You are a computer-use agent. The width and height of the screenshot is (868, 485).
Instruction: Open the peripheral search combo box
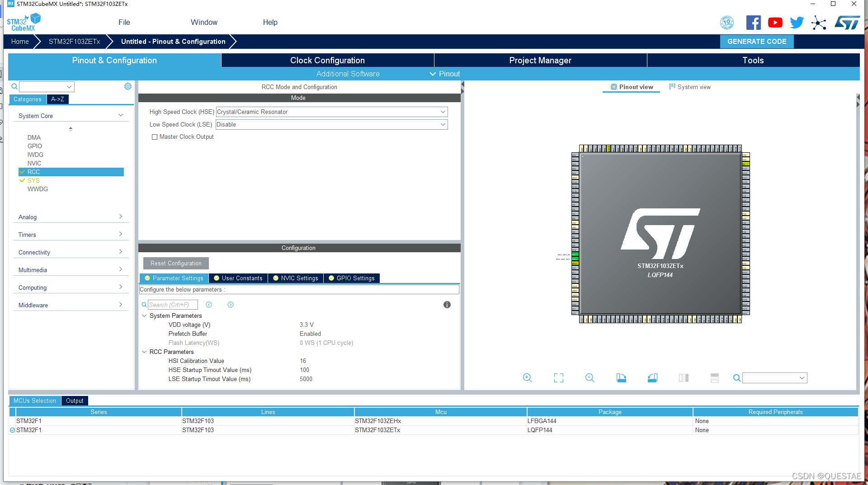(47, 86)
